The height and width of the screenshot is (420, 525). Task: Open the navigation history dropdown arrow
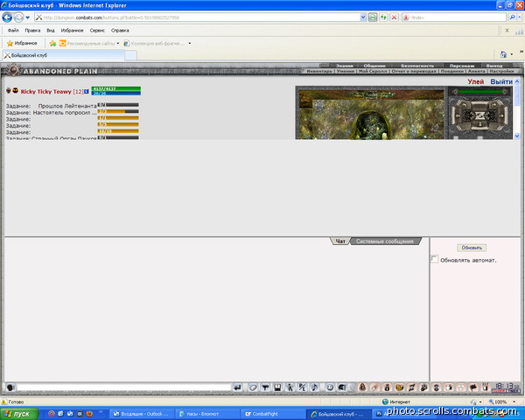tap(28, 17)
